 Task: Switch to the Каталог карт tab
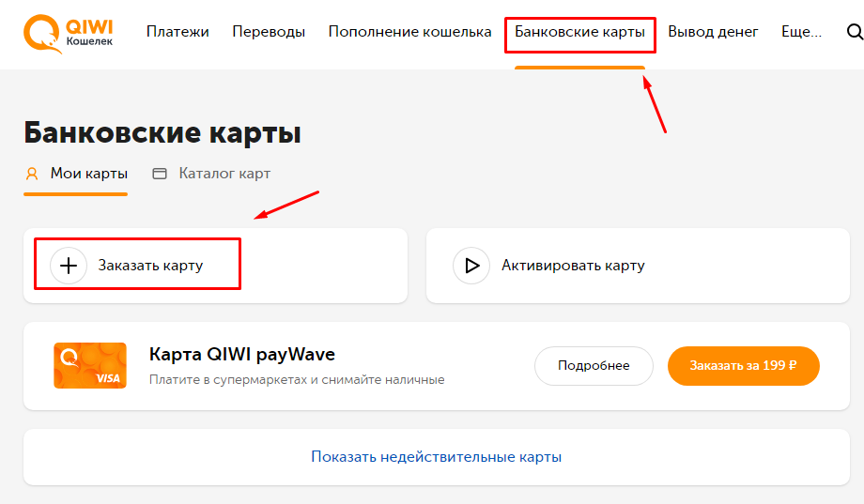pos(211,174)
